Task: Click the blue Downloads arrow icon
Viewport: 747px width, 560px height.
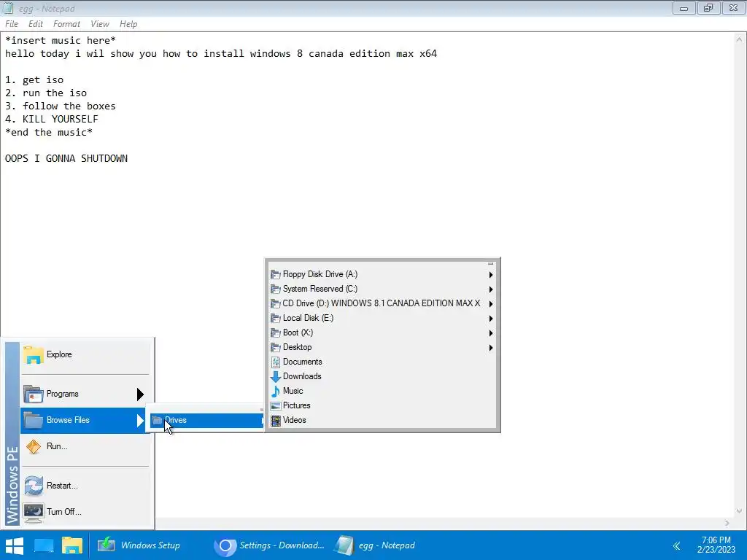Action: 275,377
